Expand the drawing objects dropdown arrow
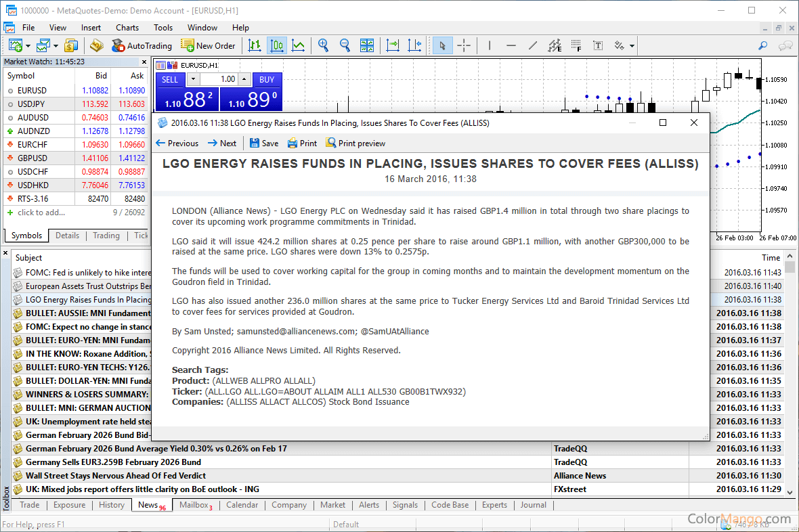Image resolution: width=799 pixels, height=532 pixels. point(632,46)
